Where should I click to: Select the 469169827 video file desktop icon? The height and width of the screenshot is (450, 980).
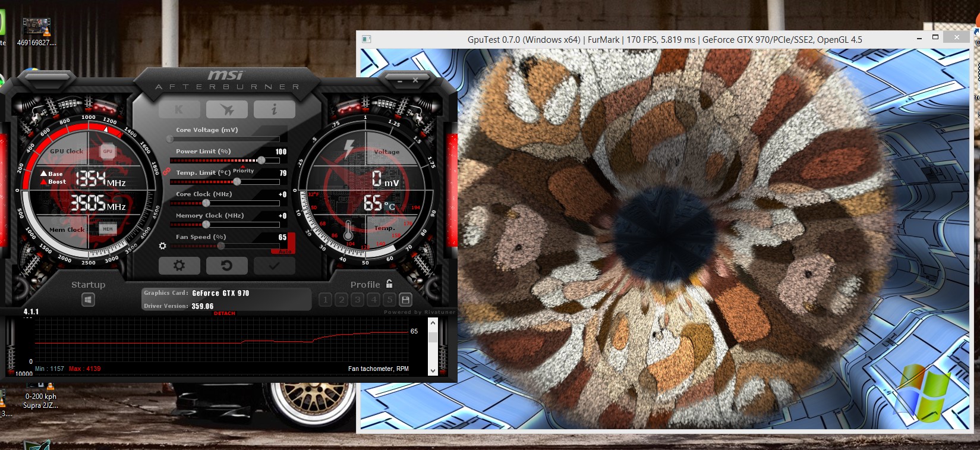coord(36,32)
